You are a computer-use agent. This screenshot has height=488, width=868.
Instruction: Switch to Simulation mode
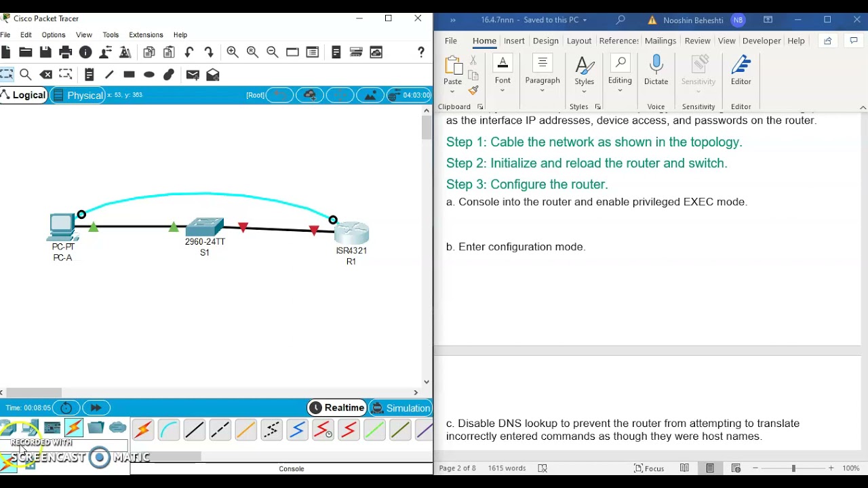(x=401, y=408)
